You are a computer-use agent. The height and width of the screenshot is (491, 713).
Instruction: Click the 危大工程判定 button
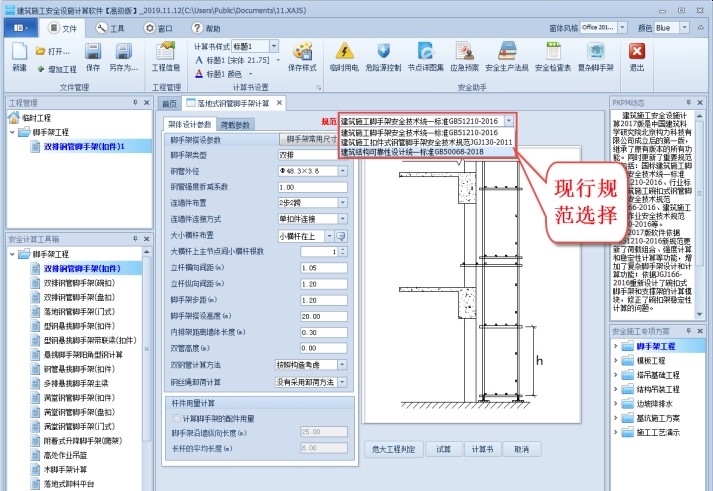(393, 449)
